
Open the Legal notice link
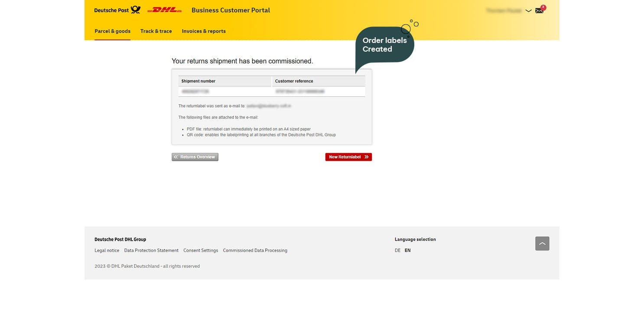[x=107, y=251]
